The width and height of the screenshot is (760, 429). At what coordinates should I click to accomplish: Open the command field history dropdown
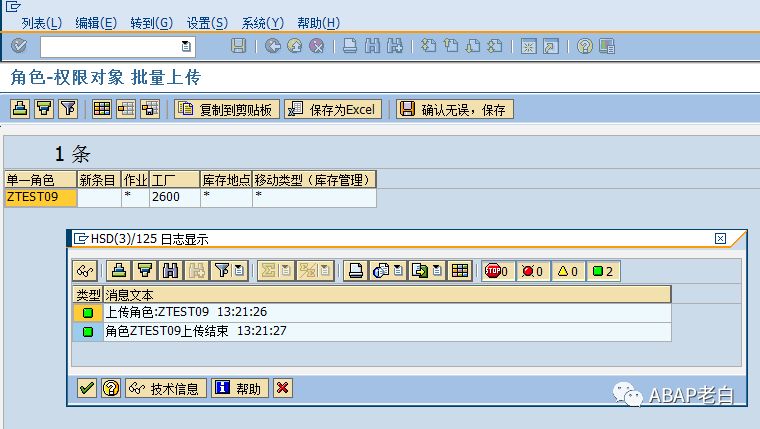[x=186, y=47]
